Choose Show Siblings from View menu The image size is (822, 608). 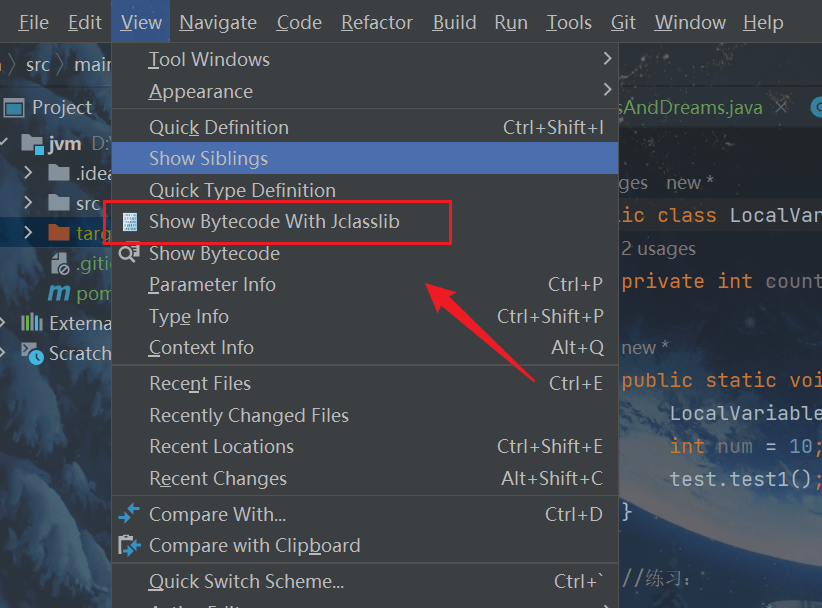(x=208, y=159)
